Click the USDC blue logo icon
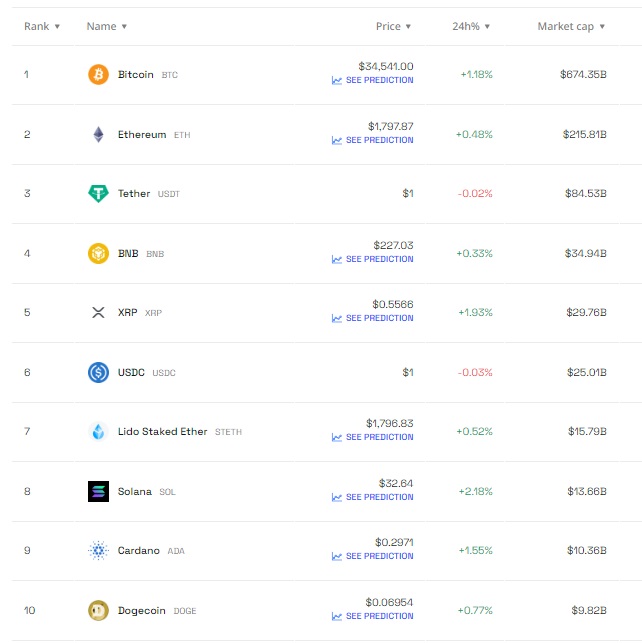The image size is (642, 643). coord(98,372)
